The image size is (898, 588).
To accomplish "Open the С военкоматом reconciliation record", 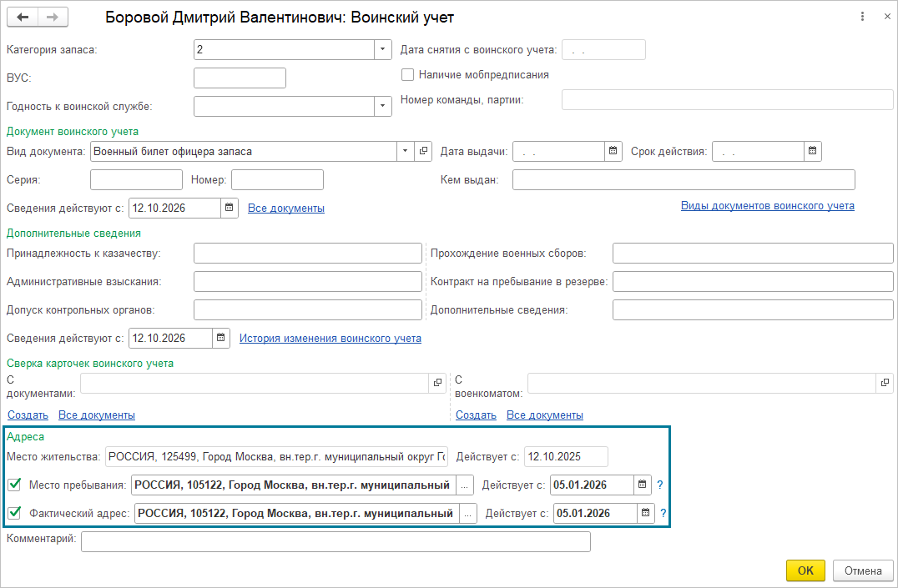I will (885, 383).
